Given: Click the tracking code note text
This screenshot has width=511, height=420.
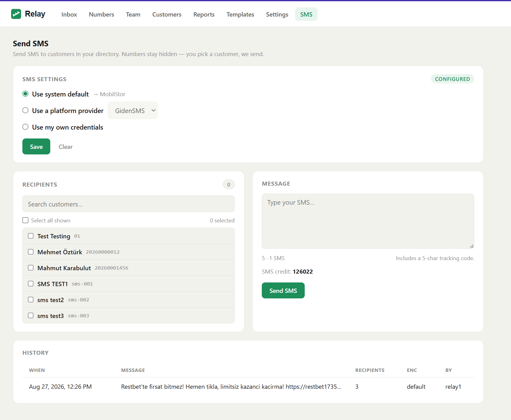Looking at the screenshot, I should [x=435, y=258].
